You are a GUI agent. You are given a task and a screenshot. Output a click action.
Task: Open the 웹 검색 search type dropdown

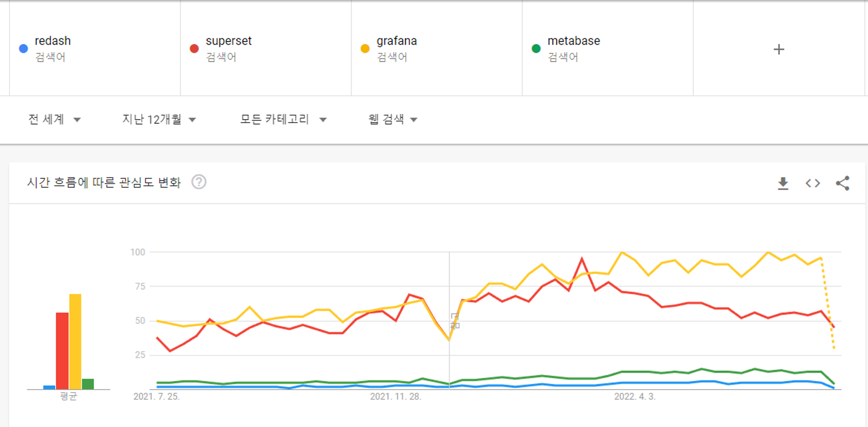(393, 119)
